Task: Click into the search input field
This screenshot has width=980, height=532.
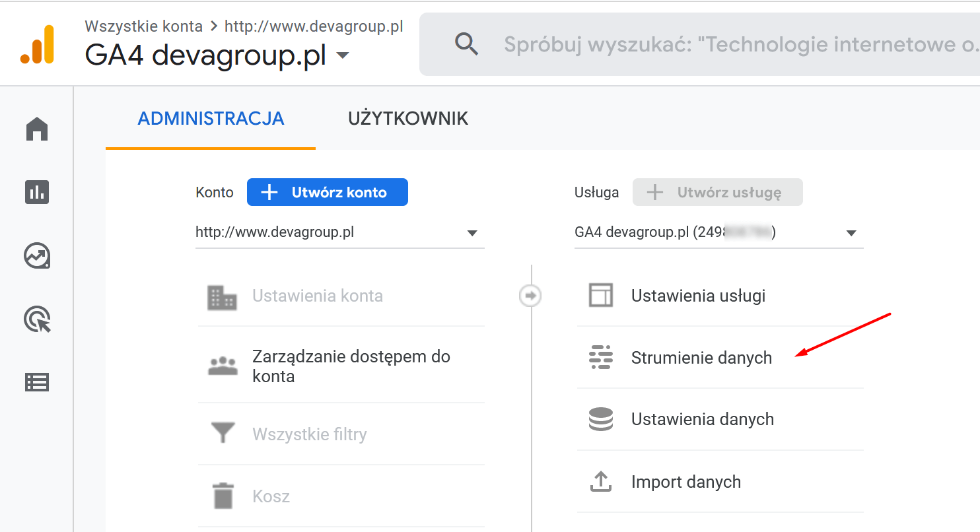Action: [x=741, y=44]
